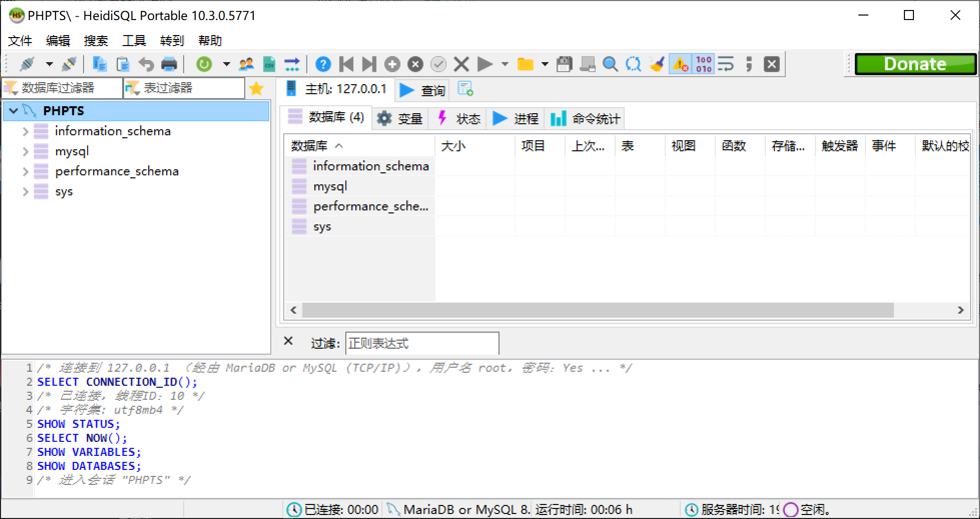
Task: Open the 转到 menu
Action: [172, 41]
